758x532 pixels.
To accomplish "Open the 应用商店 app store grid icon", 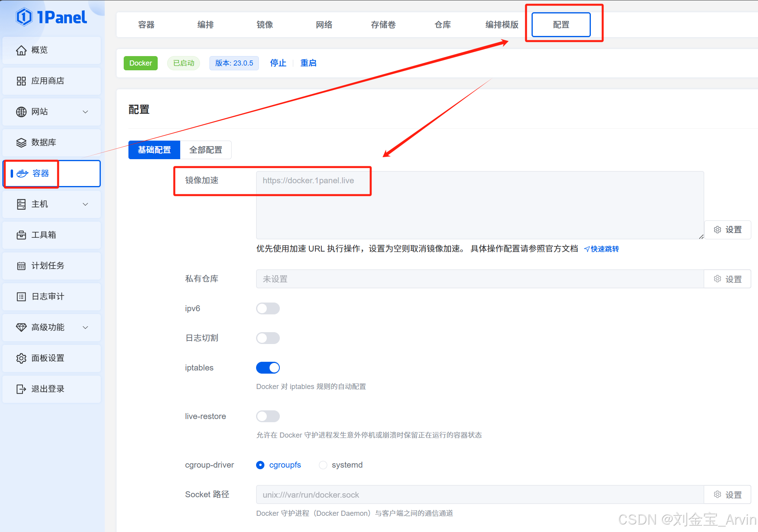I will click(21, 81).
